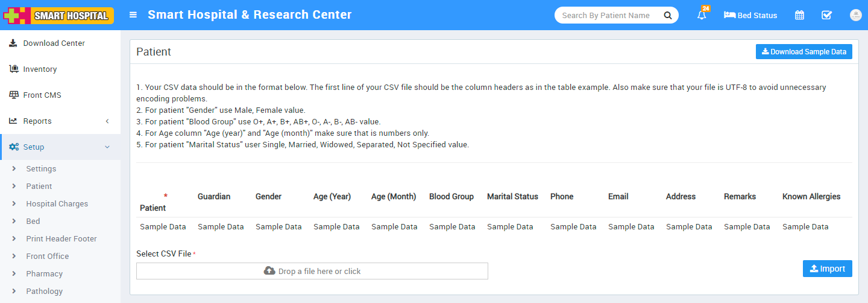Click the Import button
The width and height of the screenshot is (868, 303).
[827, 269]
